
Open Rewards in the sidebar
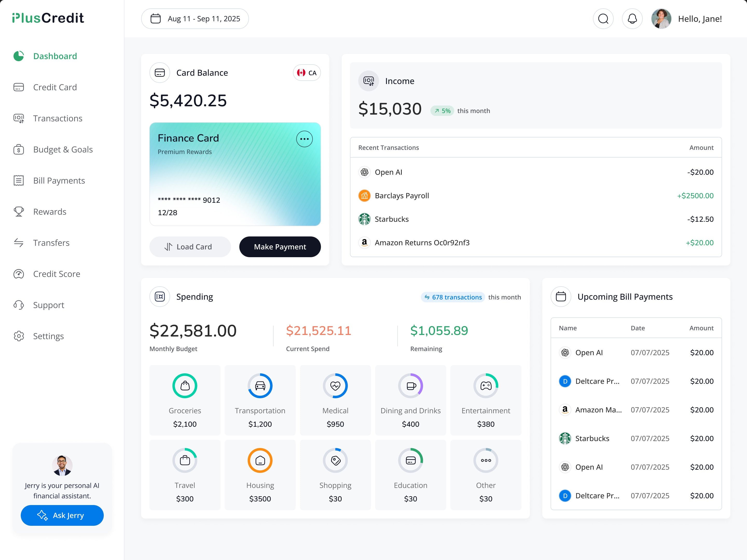[x=40, y=212]
